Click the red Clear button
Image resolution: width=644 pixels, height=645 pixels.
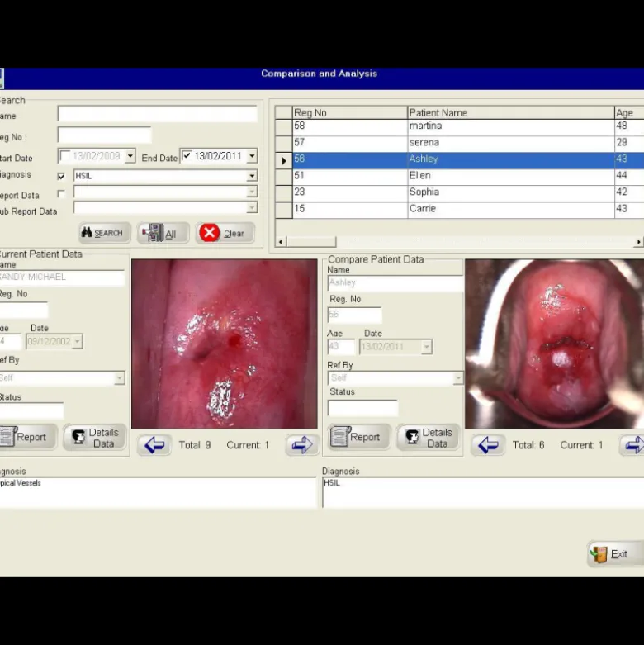tap(225, 233)
